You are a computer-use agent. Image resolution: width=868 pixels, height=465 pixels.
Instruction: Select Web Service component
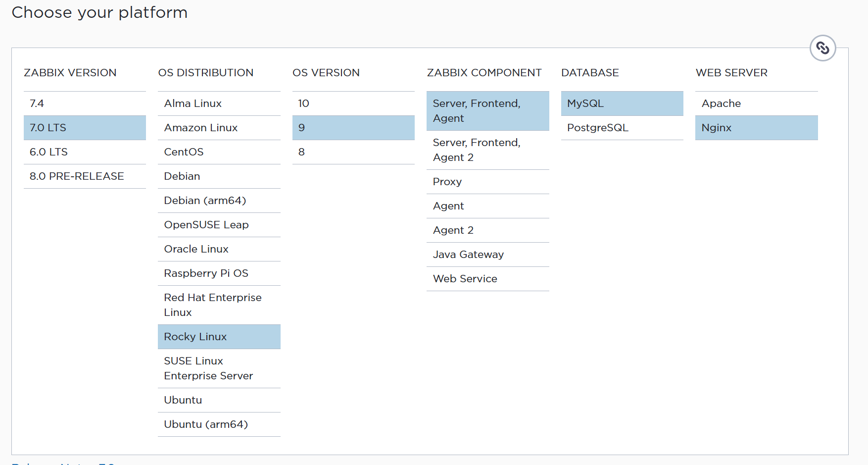(x=487, y=279)
